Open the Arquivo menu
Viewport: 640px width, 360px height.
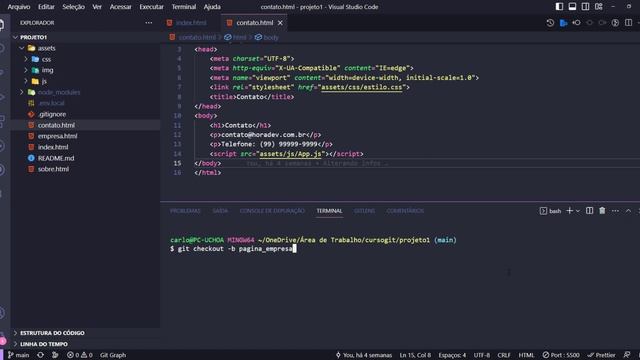19,7
